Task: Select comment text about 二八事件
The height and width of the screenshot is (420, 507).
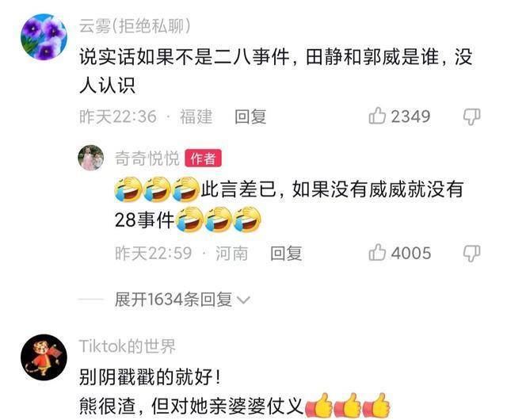Action: [276, 71]
